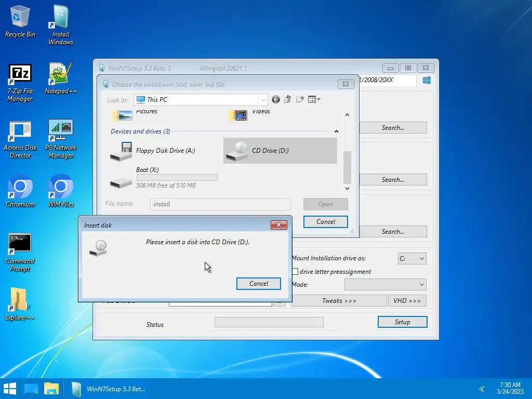
Task: Click the Setup button
Action: pyautogui.click(x=403, y=322)
